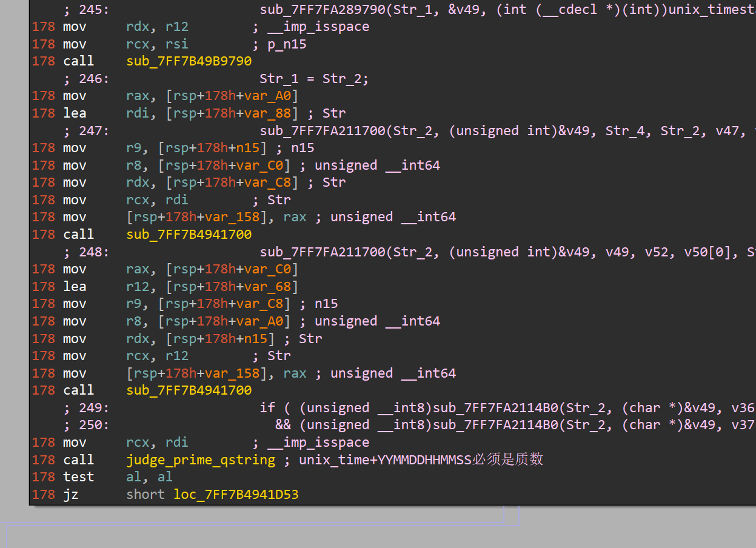The width and height of the screenshot is (756, 548).
Task: Click the n15 operand in the 'mov r9, [rsp+178h+n15]' line
Action: pyautogui.click(x=248, y=148)
